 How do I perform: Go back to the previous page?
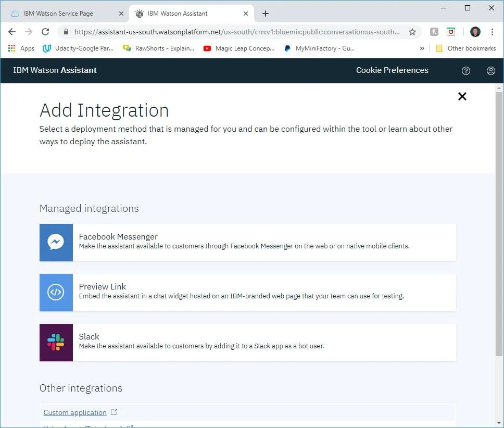(12, 32)
